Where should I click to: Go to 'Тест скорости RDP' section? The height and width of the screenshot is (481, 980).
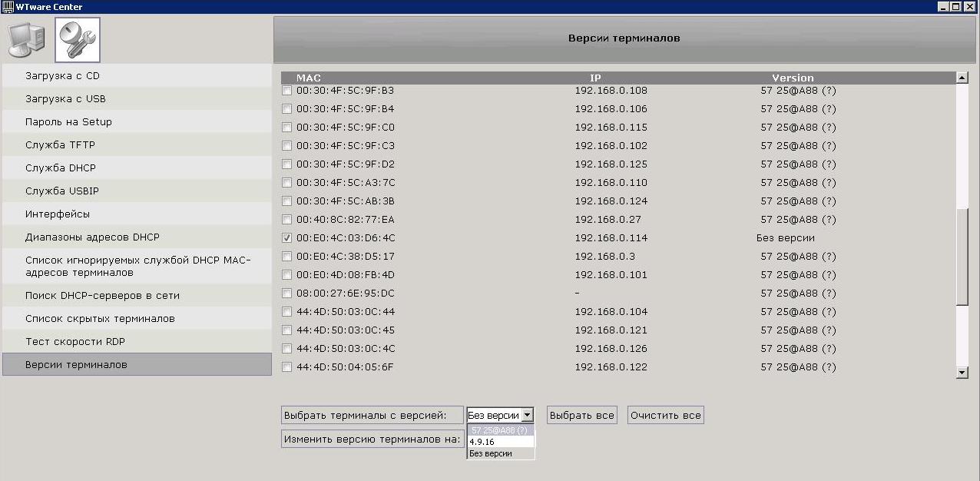[x=74, y=341]
